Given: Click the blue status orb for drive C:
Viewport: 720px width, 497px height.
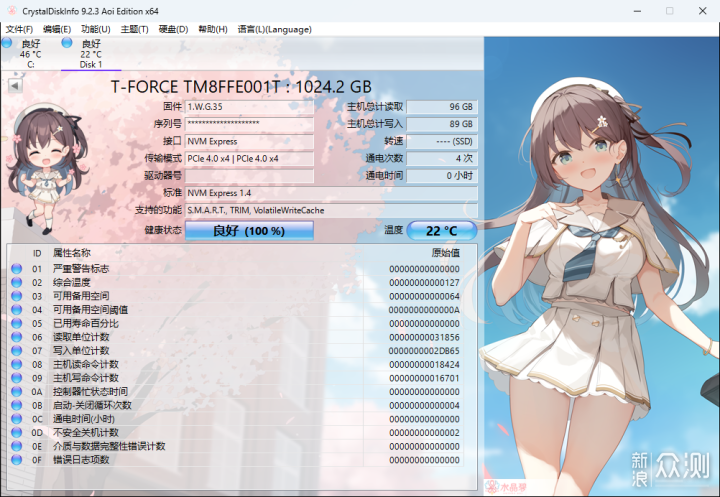Looking at the screenshot, I should point(7,43).
